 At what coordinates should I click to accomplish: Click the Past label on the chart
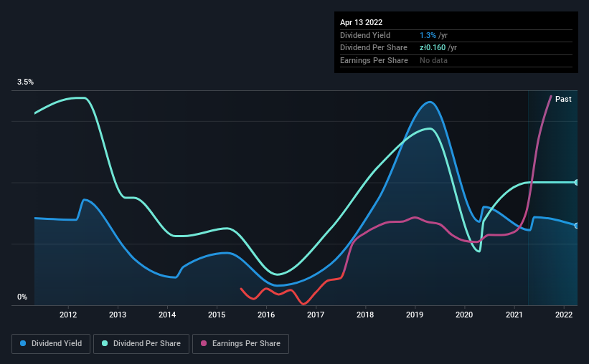[563, 99]
